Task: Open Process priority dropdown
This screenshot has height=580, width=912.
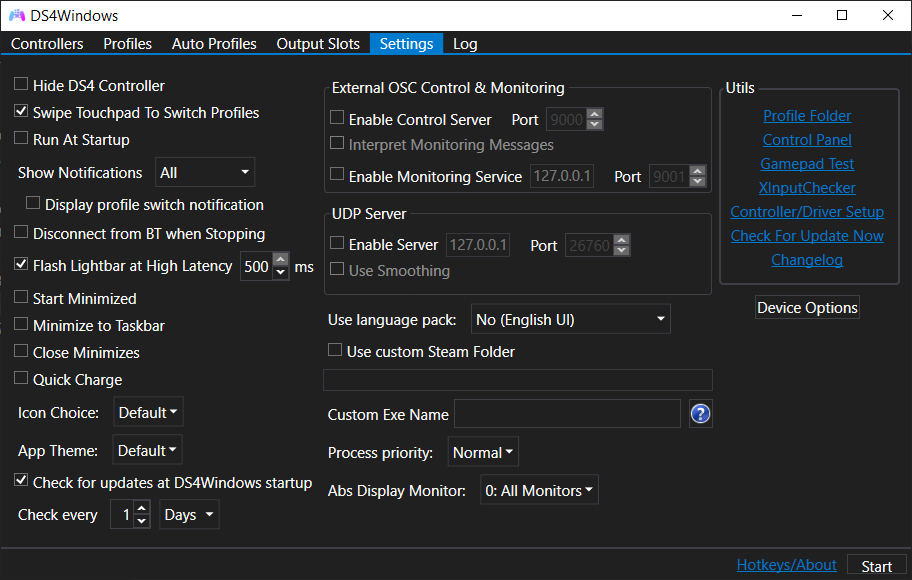Action: pyautogui.click(x=483, y=453)
